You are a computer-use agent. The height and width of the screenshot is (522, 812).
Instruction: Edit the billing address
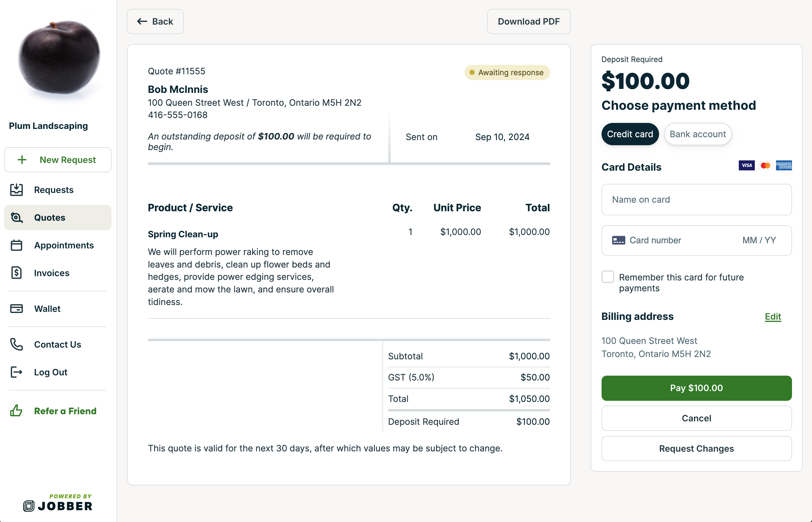pyautogui.click(x=773, y=316)
